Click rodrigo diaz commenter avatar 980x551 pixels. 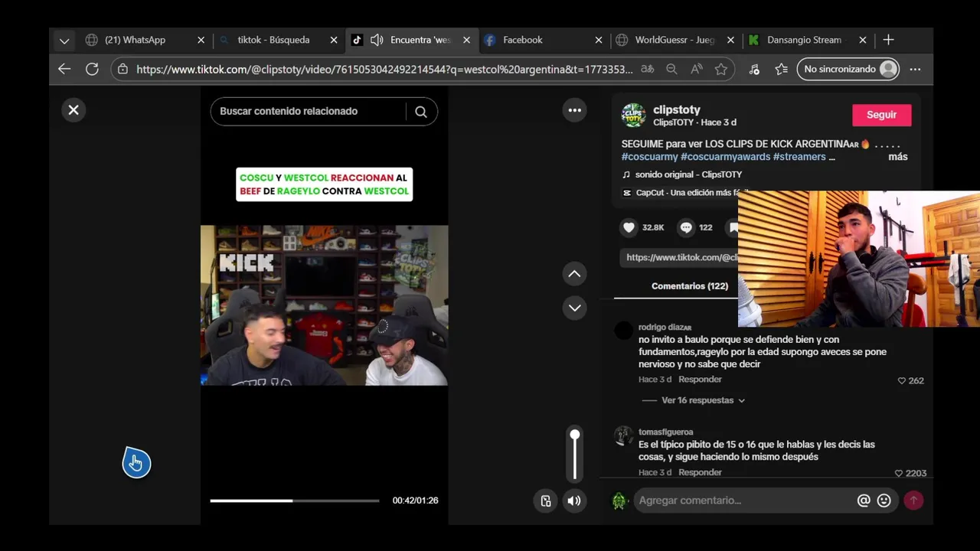coord(624,331)
